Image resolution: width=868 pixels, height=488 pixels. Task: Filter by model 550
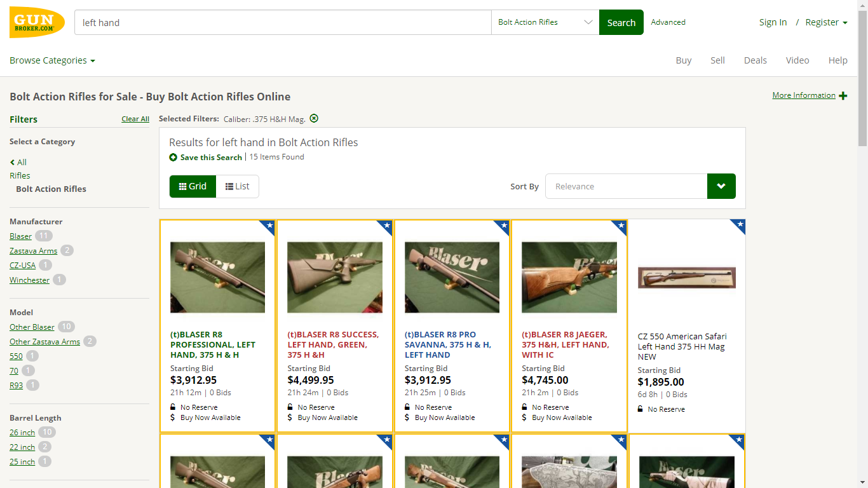[16, 356]
